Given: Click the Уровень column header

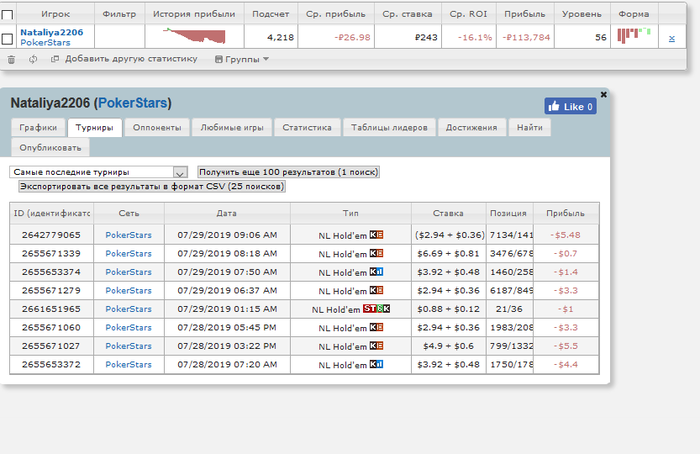Looking at the screenshot, I should (582, 14).
